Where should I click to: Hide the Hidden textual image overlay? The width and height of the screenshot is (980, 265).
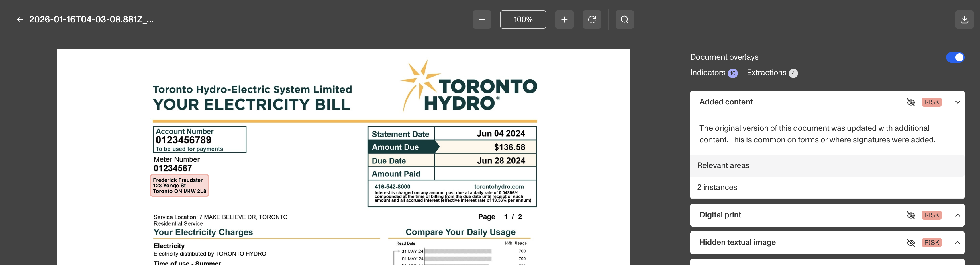point(911,243)
